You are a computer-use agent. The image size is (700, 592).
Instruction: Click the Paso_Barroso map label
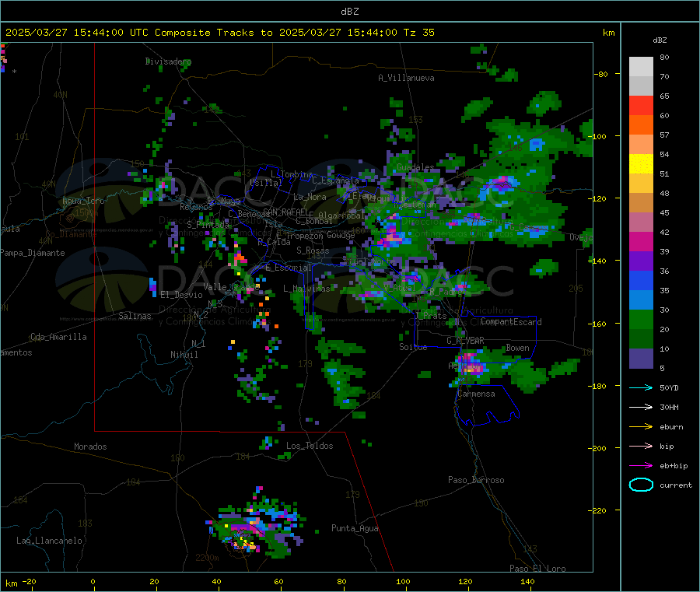tap(476, 480)
